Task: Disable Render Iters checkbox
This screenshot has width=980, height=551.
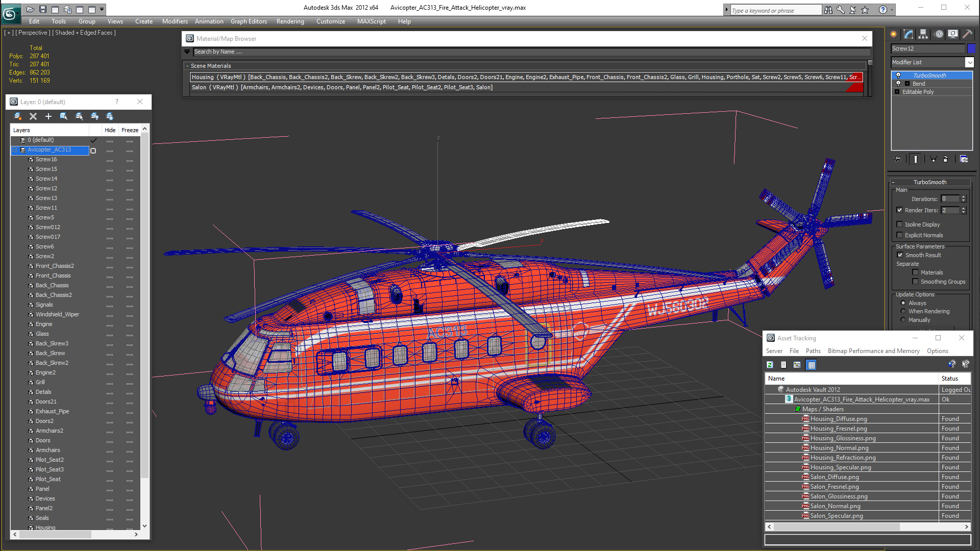Action: [900, 210]
